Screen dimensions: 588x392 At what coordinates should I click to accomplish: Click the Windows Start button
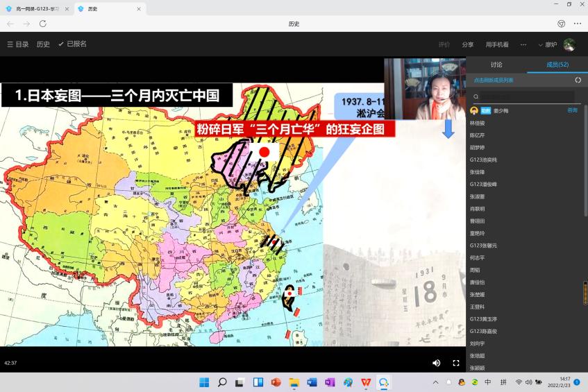[204, 382]
